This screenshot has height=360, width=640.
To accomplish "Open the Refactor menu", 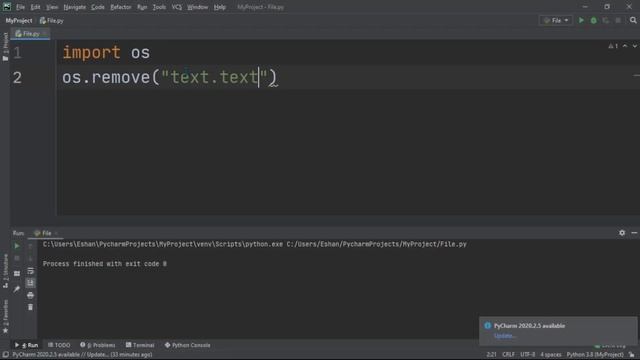I will (121, 7).
